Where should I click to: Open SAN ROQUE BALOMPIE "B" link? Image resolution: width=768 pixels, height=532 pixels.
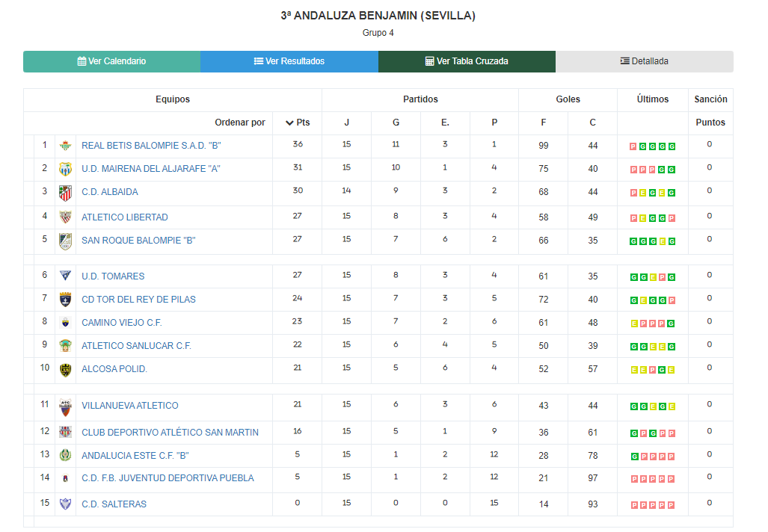click(138, 241)
